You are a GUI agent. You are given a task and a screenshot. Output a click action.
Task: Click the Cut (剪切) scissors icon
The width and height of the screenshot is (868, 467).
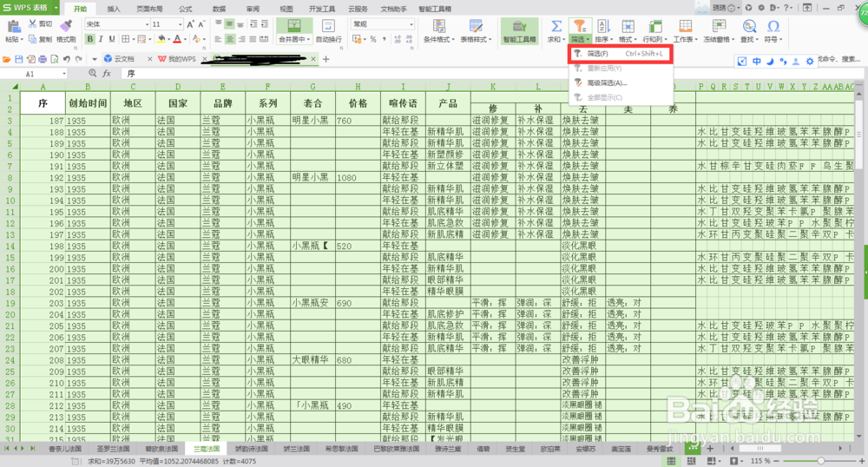[x=33, y=23]
